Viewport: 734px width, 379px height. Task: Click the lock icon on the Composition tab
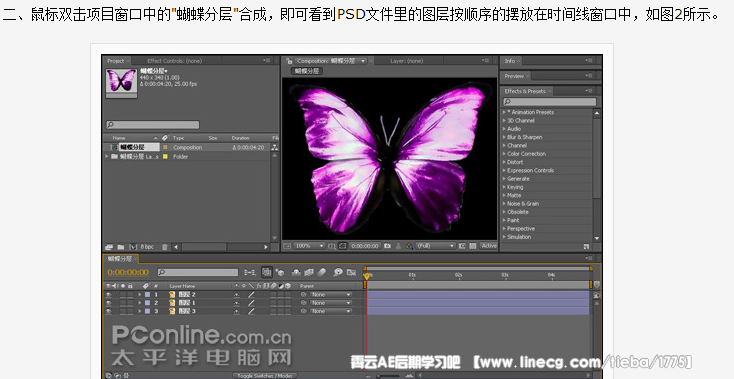[289, 61]
